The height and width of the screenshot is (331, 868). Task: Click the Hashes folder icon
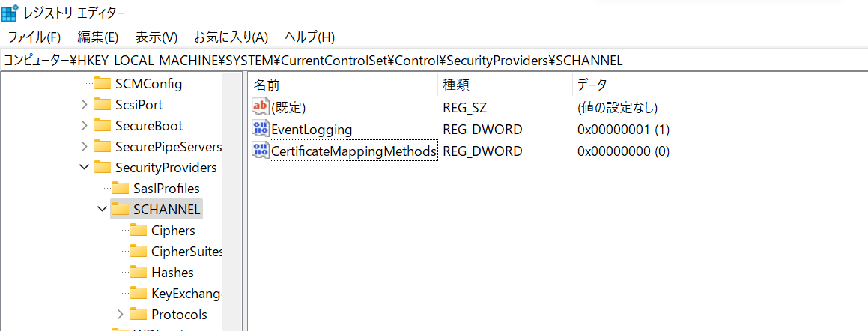(139, 273)
